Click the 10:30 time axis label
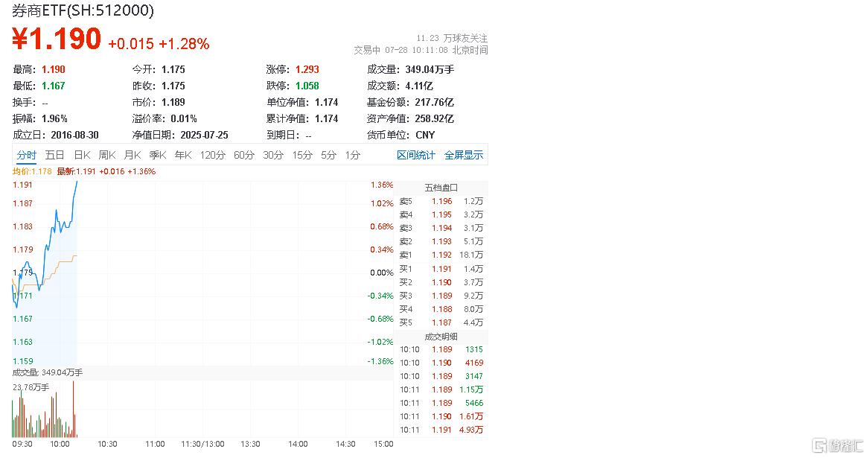The height and width of the screenshot is (458, 868). (x=107, y=444)
